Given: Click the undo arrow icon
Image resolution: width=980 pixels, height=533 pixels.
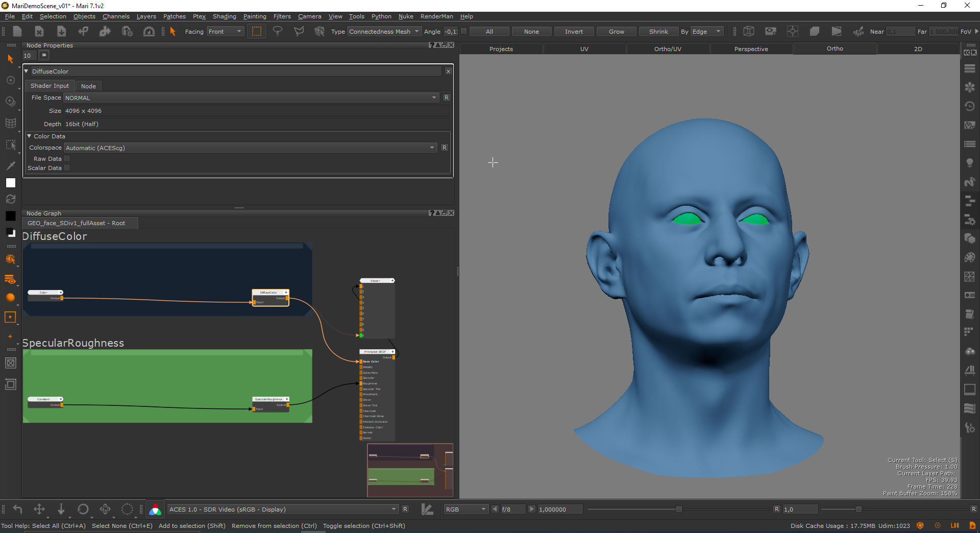Looking at the screenshot, I should point(18,509).
